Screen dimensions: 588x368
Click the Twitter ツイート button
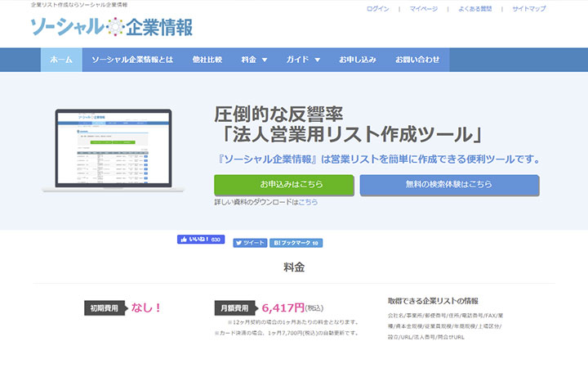[x=250, y=243]
